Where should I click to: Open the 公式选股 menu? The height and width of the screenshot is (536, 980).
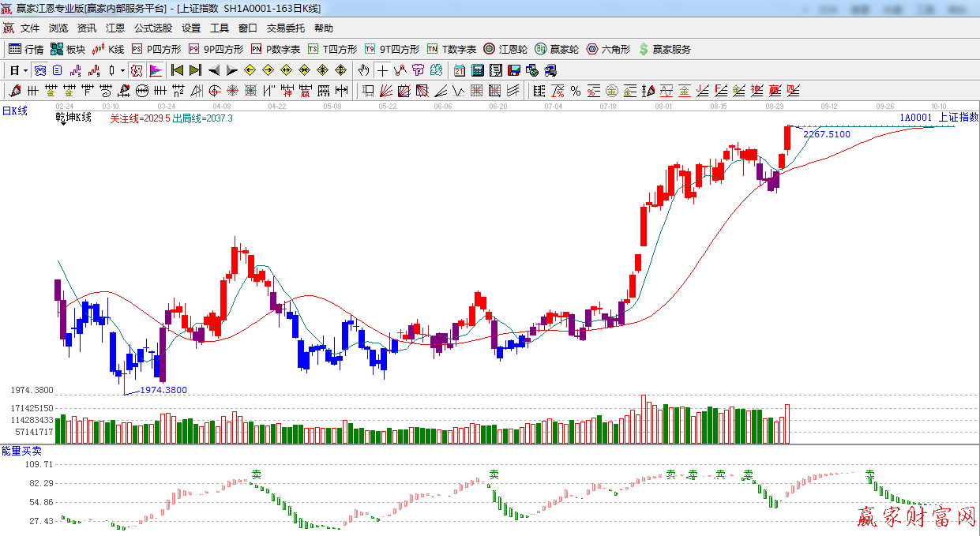152,28
